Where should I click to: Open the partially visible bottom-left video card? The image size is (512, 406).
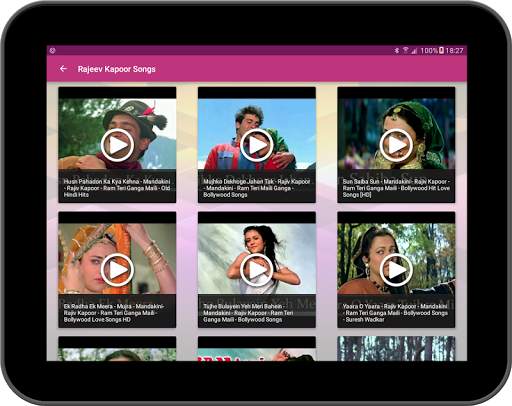(x=117, y=348)
